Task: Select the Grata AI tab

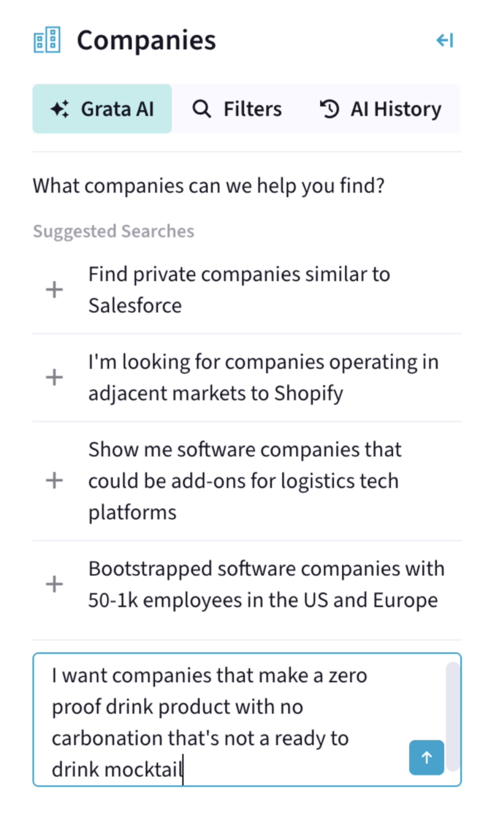Action: click(102, 108)
